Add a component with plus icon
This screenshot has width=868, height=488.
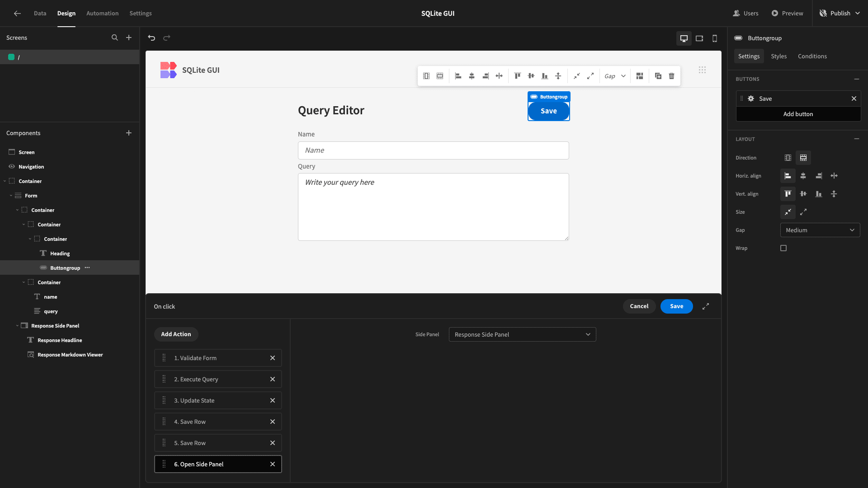click(x=129, y=133)
